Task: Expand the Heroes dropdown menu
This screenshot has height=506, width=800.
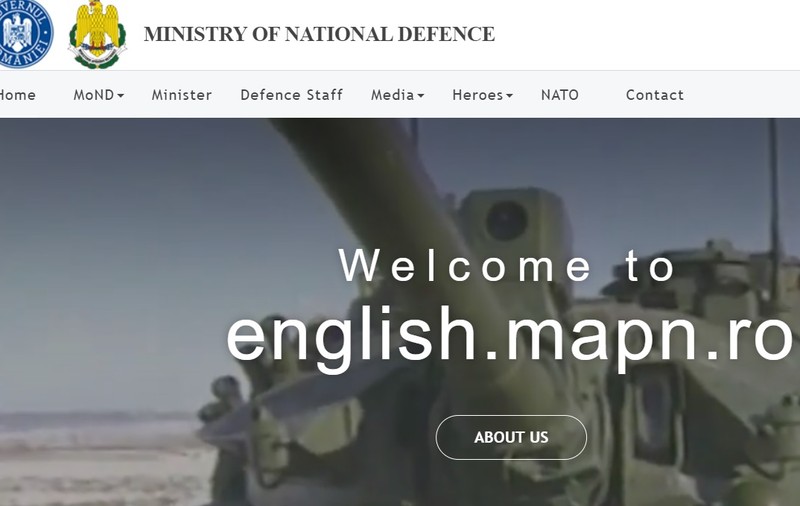Action: pyautogui.click(x=482, y=95)
